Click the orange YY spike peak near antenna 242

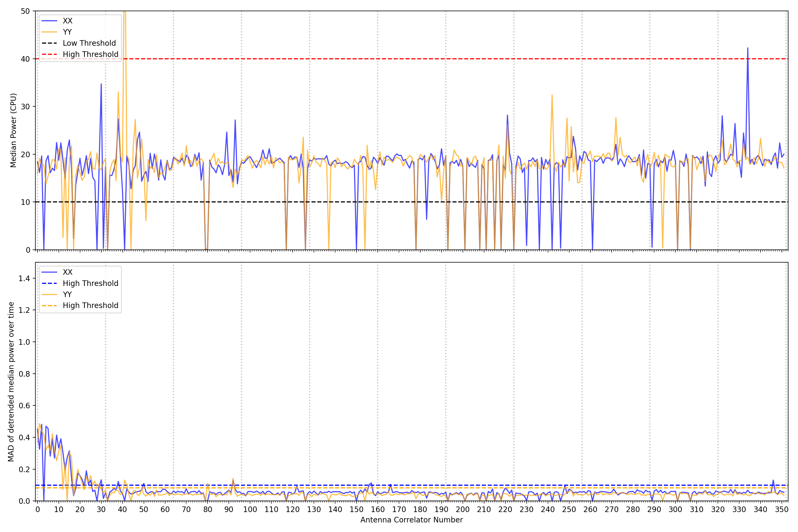(x=552, y=95)
